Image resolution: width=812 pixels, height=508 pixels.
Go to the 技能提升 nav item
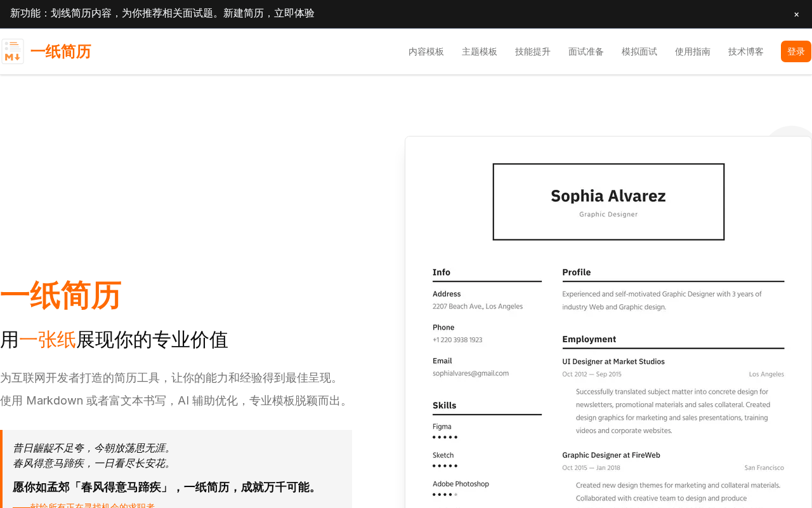(x=533, y=52)
